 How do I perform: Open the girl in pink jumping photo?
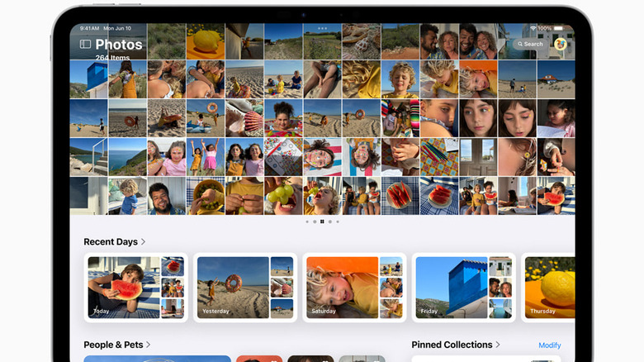(x=206, y=157)
